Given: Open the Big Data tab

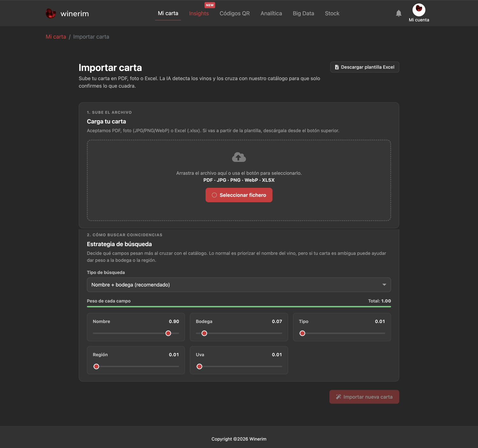Looking at the screenshot, I should click(303, 13).
